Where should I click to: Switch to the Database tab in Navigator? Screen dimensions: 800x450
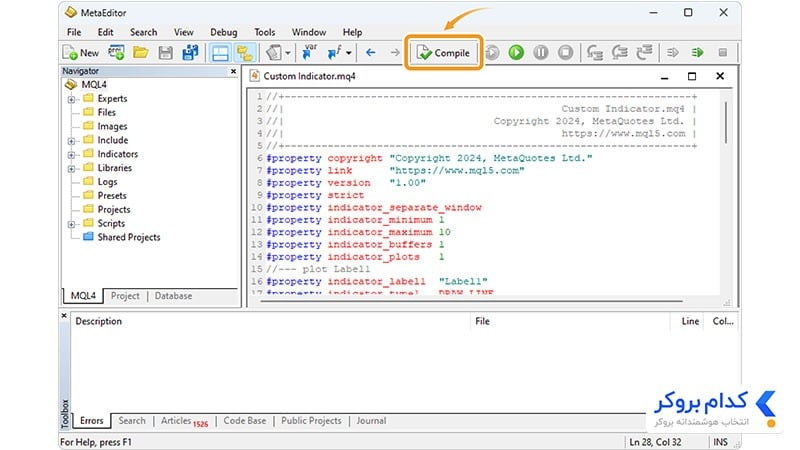click(x=173, y=296)
